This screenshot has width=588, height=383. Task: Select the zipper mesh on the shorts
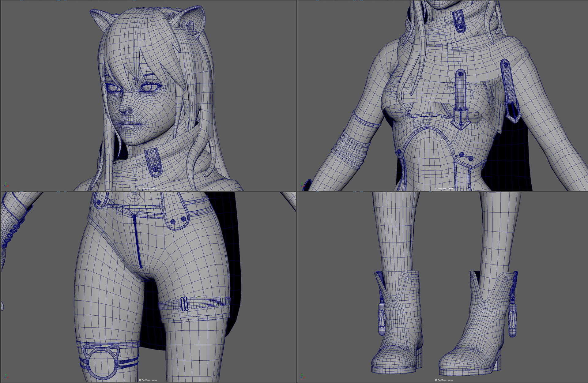[x=137, y=242]
